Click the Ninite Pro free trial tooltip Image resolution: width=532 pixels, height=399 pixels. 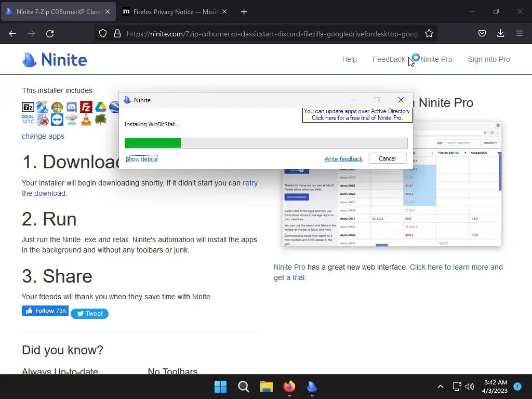coord(357,115)
